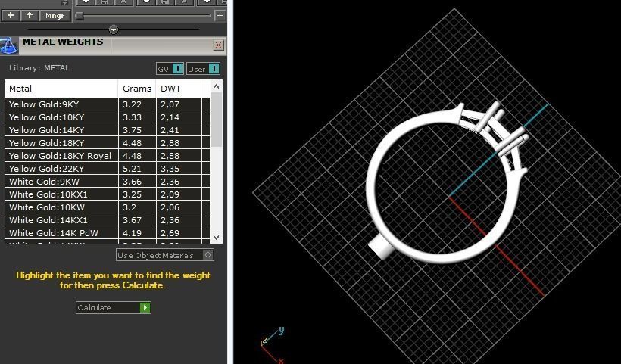Click the 3.75 grams cell

137,130
